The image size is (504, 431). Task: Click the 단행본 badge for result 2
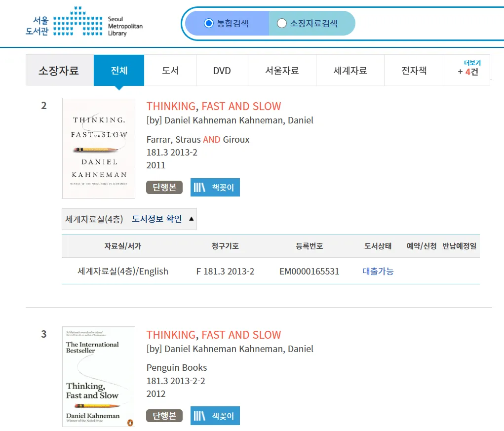[164, 188]
